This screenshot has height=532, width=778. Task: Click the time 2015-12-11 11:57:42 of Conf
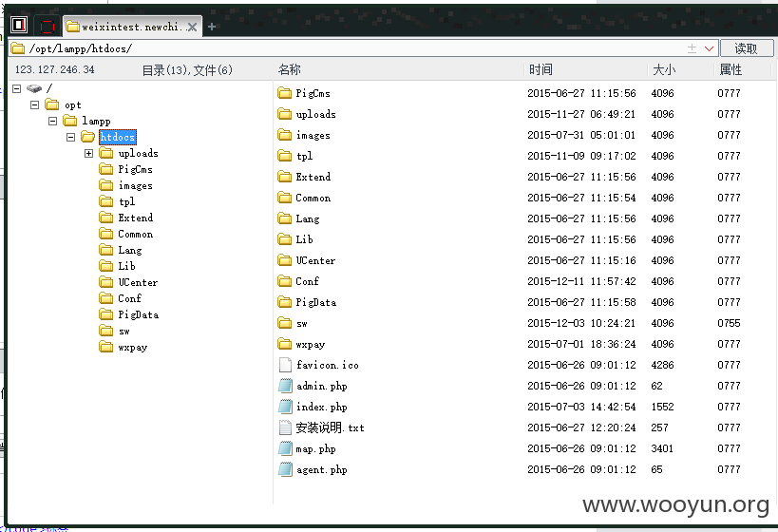click(x=581, y=281)
